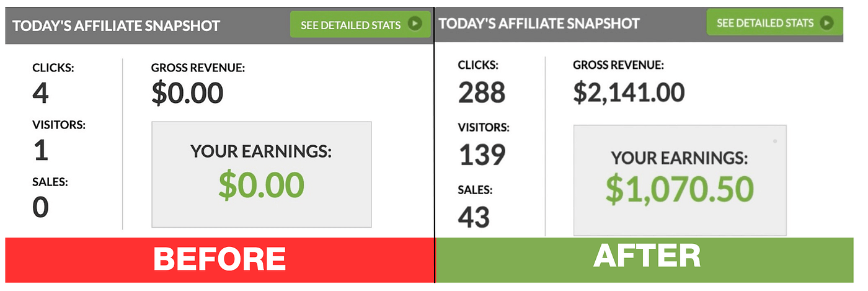Image resolution: width=868 pixels, height=291 pixels.
Task: Click the clicks count showing 4
Action: click(40, 94)
